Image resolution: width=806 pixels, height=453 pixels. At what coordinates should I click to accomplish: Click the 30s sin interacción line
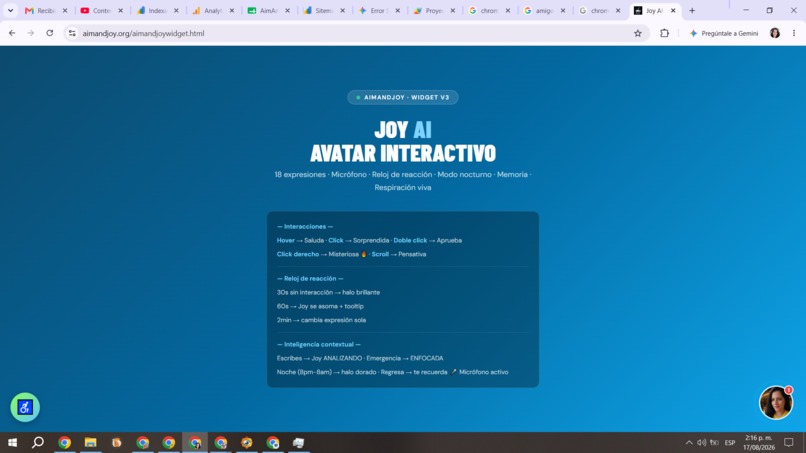328,292
